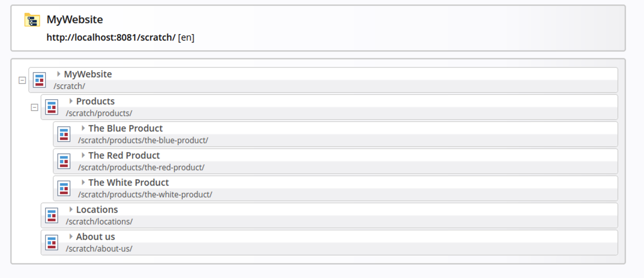The width and height of the screenshot is (644, 278).
Task: Collapse the Products subtree with minus box
Action: 35,107
